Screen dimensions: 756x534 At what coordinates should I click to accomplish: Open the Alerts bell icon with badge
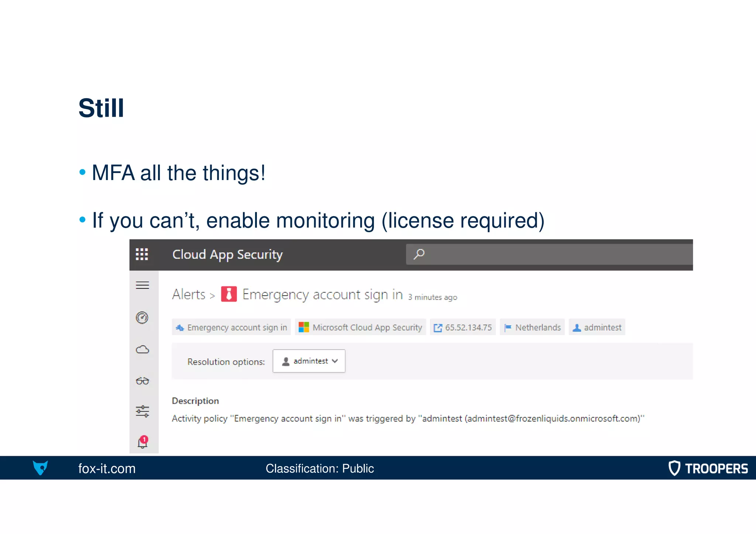point(142,442)
